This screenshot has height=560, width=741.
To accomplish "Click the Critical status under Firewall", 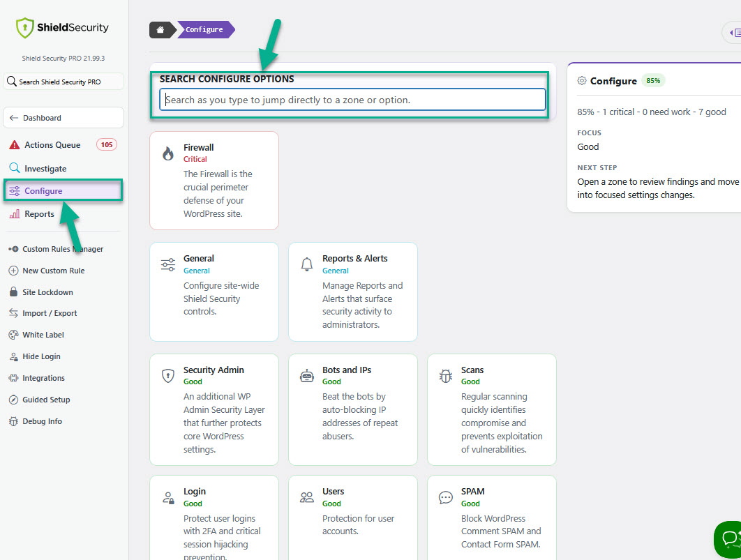I will click(x=195, y=159).
